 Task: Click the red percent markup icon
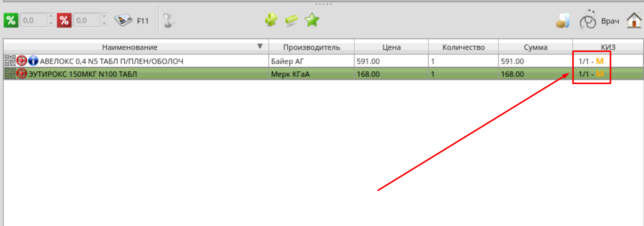(64, 20)
